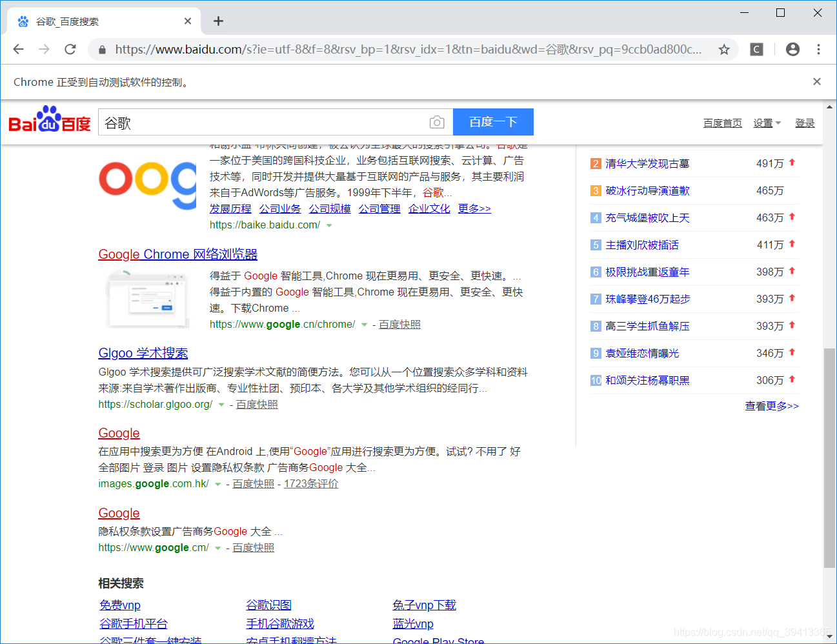Bookmark this page with the star icon

(x=724, y=50)
